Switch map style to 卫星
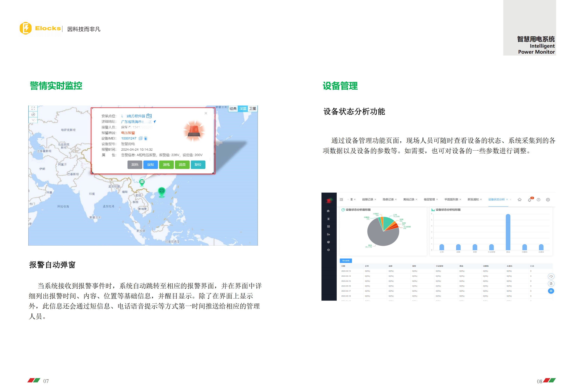Image resolution: width=583 pixels, height=392 pixels. pyautogui.click(x=253, y=108)
